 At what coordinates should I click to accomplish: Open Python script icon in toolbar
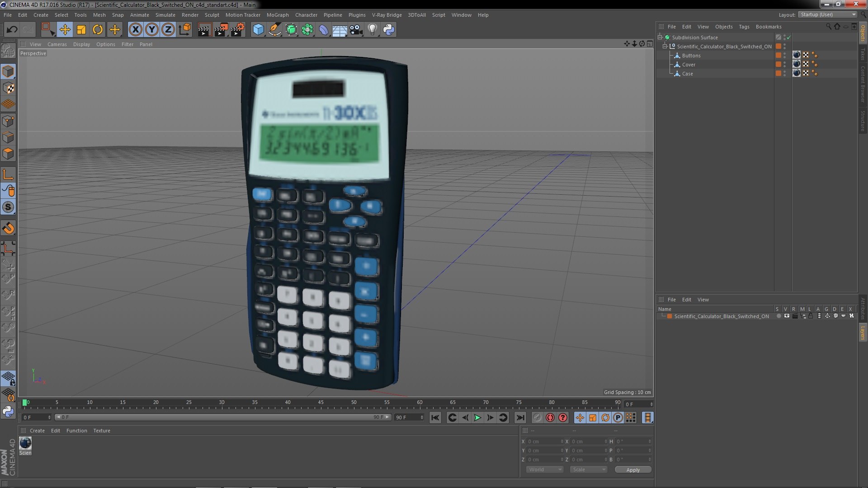(389, 30)
